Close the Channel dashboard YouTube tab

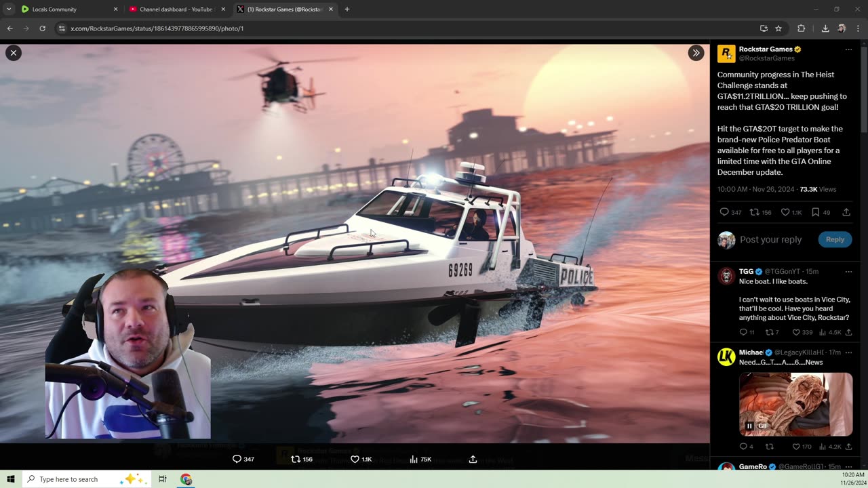223,9
